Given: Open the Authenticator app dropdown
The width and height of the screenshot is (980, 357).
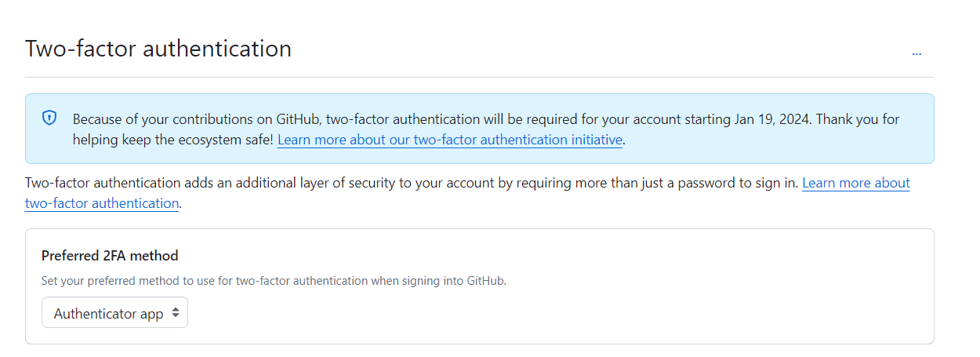Looking at the screenshot, I should click(110, 313).
